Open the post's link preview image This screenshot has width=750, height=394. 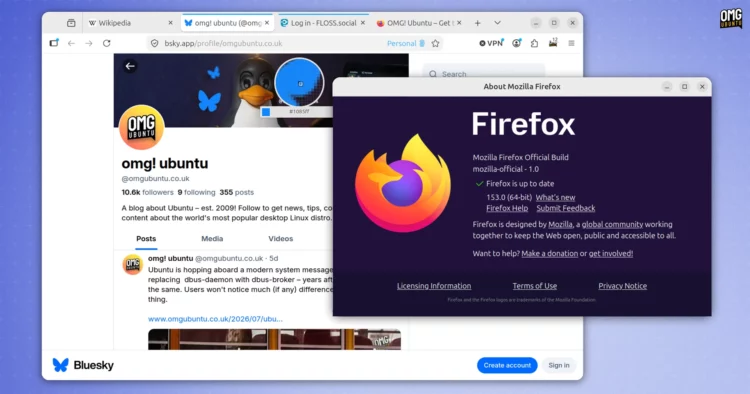pos(274,339)
